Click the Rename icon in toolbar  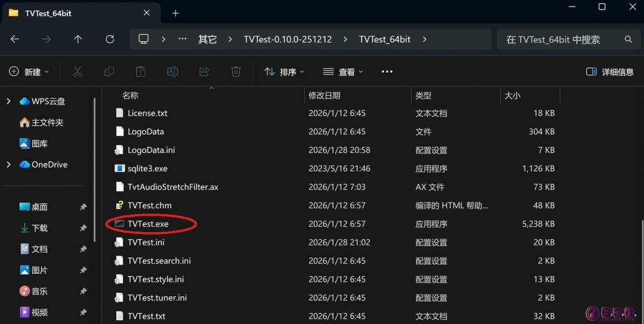click(x=172, y=72)
